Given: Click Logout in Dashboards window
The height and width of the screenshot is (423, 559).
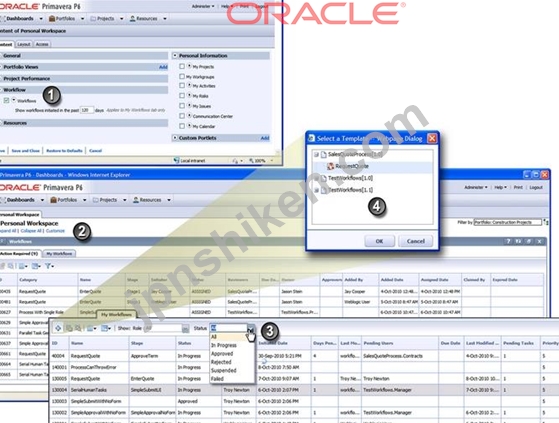Looking at the screenshot, I should (536, 187).
